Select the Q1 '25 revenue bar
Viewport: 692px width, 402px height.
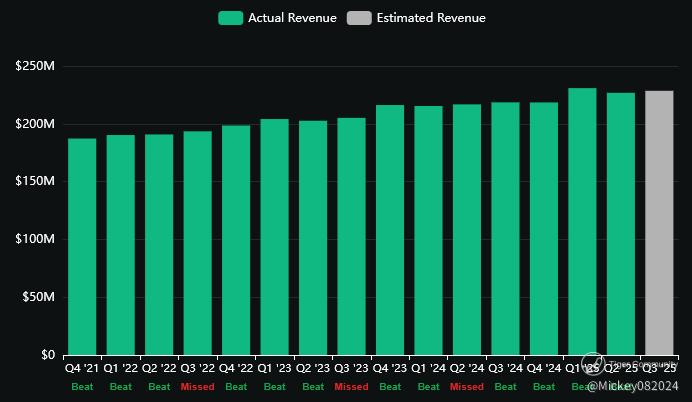pos(583,222)
